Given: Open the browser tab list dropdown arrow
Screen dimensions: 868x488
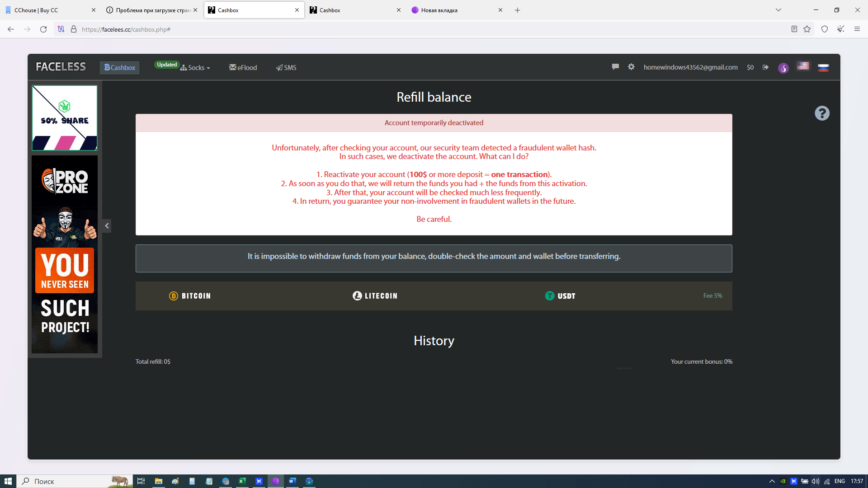Looking at the screenshot, I should [778, 10].
